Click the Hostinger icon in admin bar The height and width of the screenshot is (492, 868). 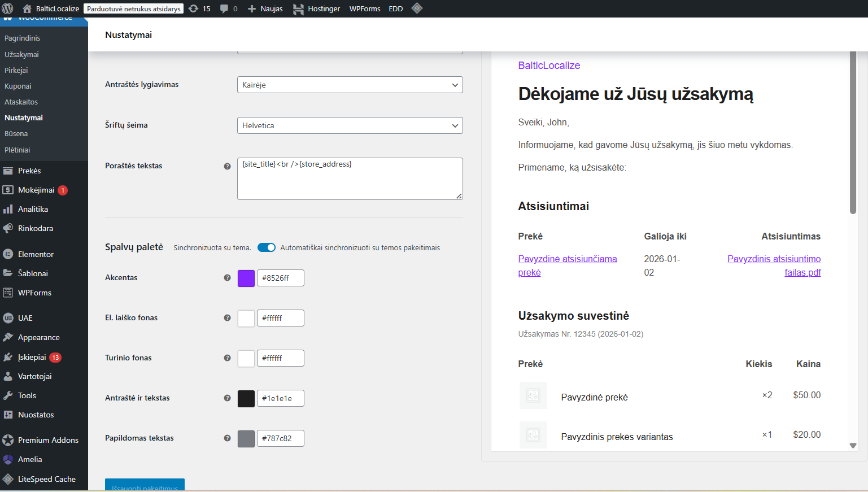point(298,9)
